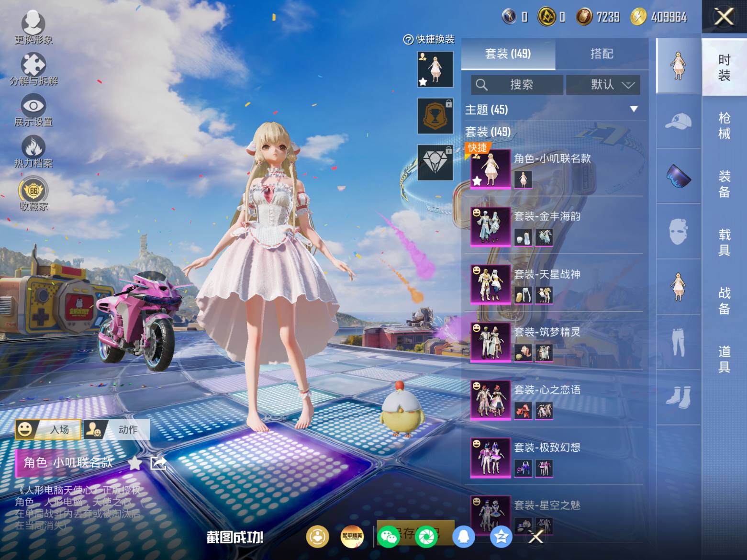Open the glasses eyewear category icon
Image resolution: width=747 pixels, height=560 pixels.
tap(678, 176)
